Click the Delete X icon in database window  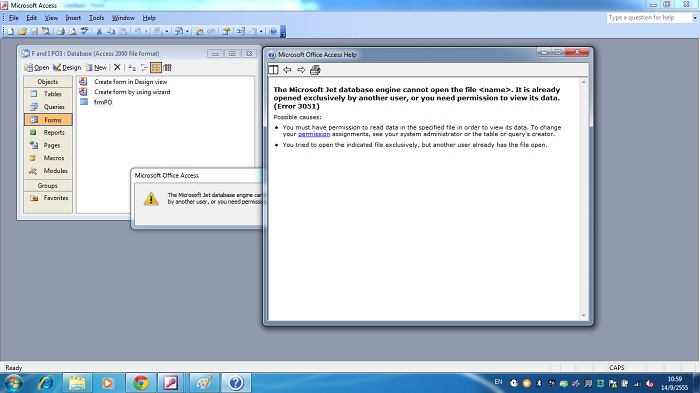117,67
